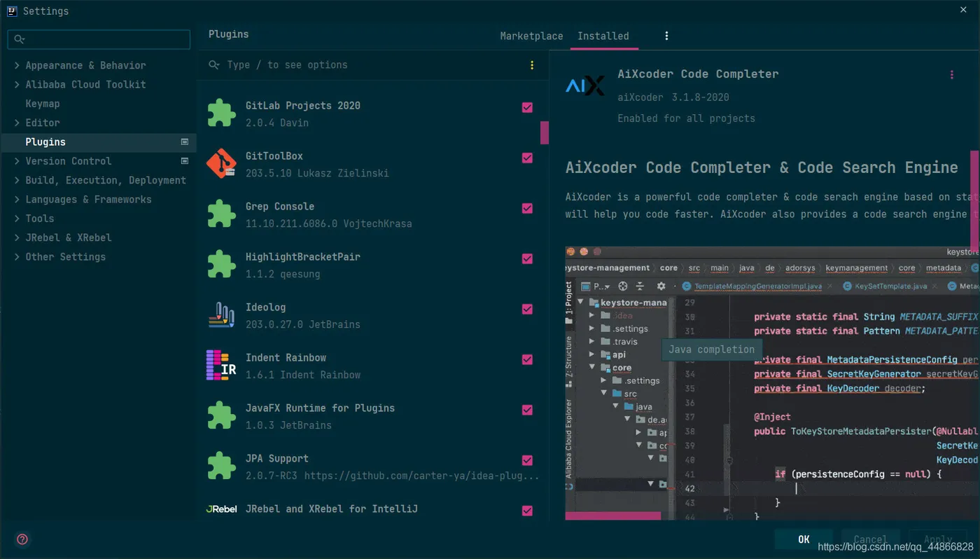Expand the Other Settings arrow

coord(17,256)
